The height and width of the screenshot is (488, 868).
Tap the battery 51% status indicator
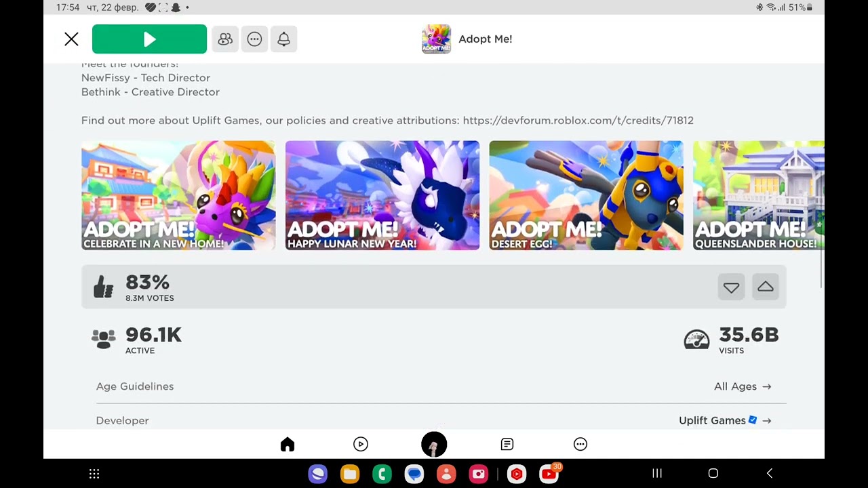[801, 7]
